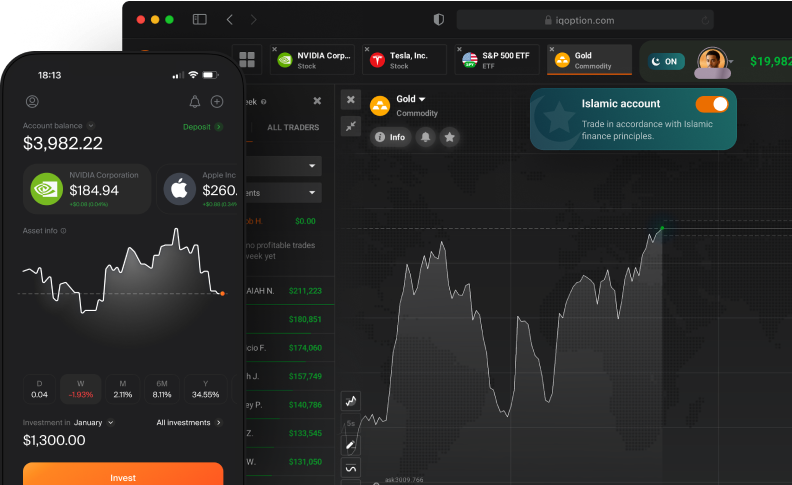Toggle the moon ON night mode switch
This screenshot has width=792, height=485.
pos(666,61)
